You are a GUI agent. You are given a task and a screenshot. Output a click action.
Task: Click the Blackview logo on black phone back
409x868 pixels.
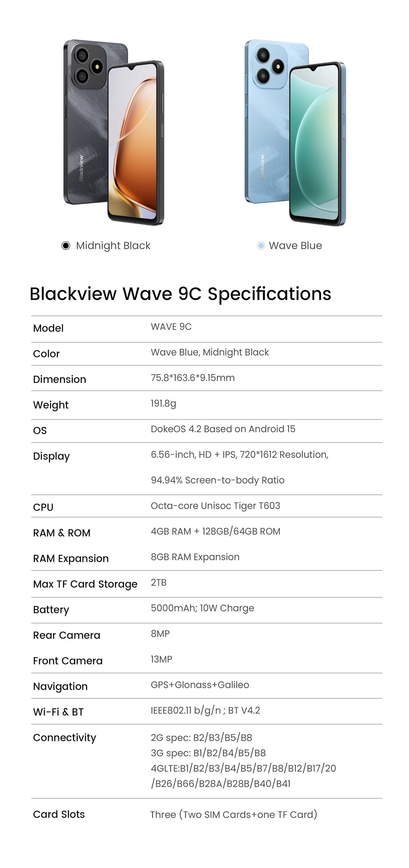[81, 168]
